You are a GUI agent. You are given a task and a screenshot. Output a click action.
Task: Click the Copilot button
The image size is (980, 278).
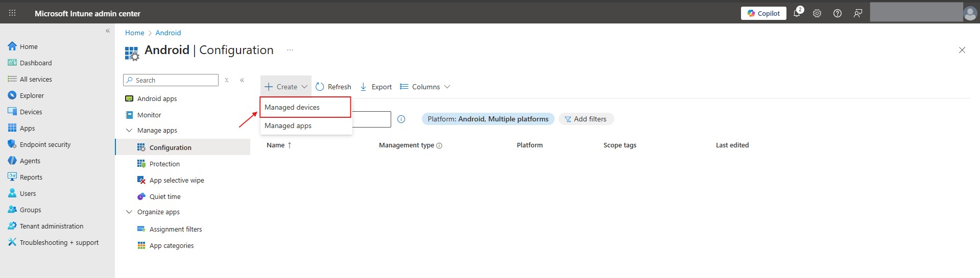(763, 13)
